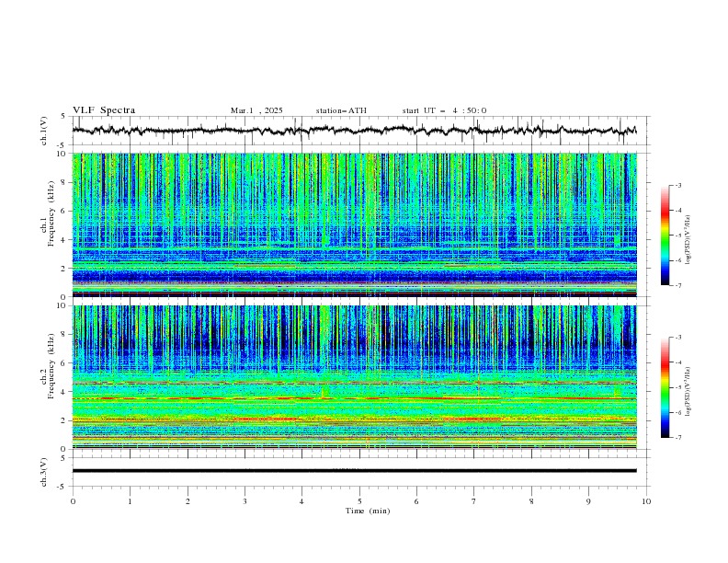Click the "-5" tick on ch.1(V) axis
The image size is (728, 563).
click(x=63, y=145)
